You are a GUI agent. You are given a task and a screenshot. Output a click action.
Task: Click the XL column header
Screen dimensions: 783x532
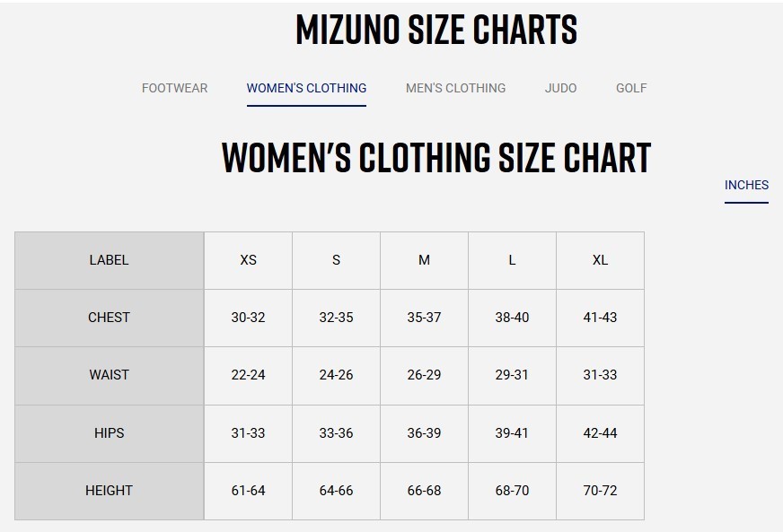click(600, 260)
